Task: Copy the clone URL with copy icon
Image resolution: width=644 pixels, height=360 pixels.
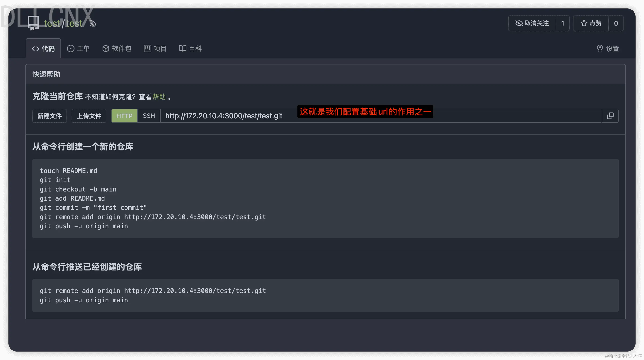Action: point(610,116)
